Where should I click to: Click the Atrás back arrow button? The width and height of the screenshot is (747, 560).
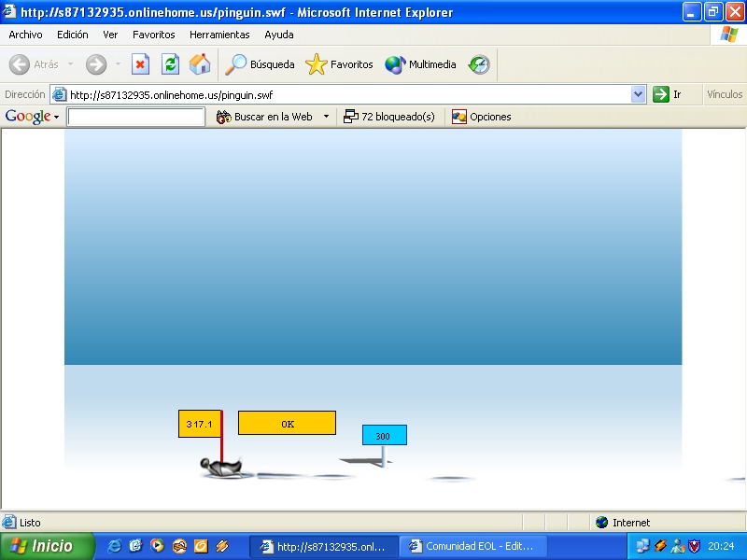click(34, 64)
